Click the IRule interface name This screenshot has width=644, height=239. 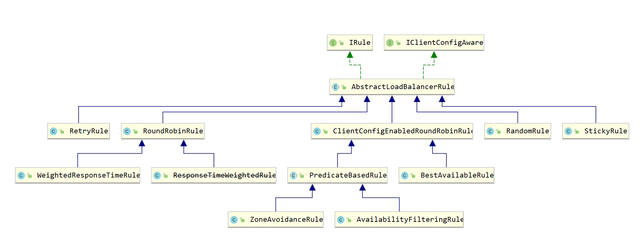(360, 43)
